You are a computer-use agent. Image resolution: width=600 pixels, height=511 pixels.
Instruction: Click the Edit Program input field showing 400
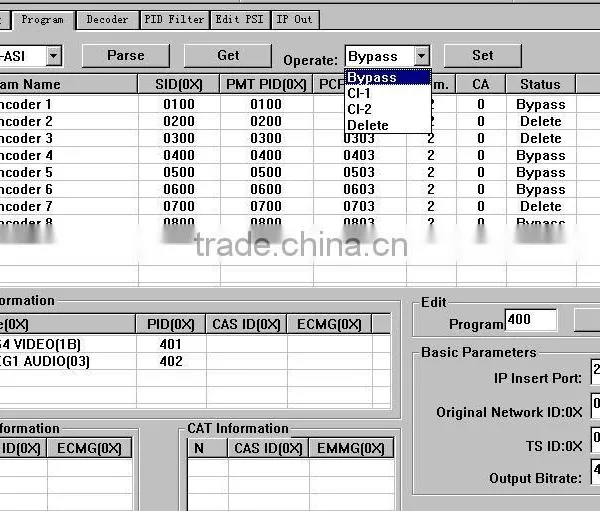531,320
